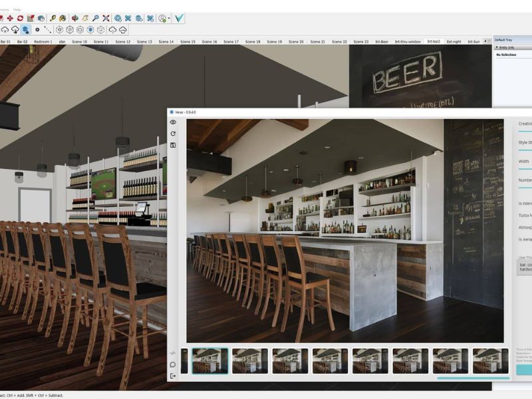The image size is (532, 399).
Task: Click the activity pulse icon in Veras
Action: [x=173, y=353]
